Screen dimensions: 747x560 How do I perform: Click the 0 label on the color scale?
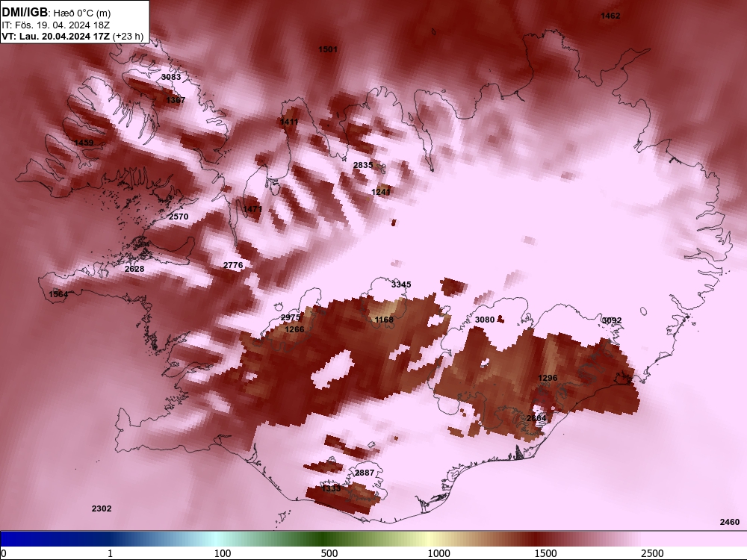(4, 553)
